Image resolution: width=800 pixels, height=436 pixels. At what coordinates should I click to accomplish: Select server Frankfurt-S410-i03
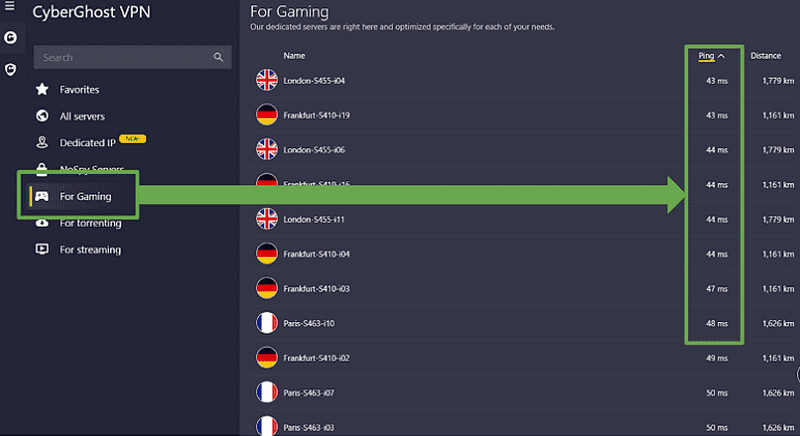coord(524,289)
